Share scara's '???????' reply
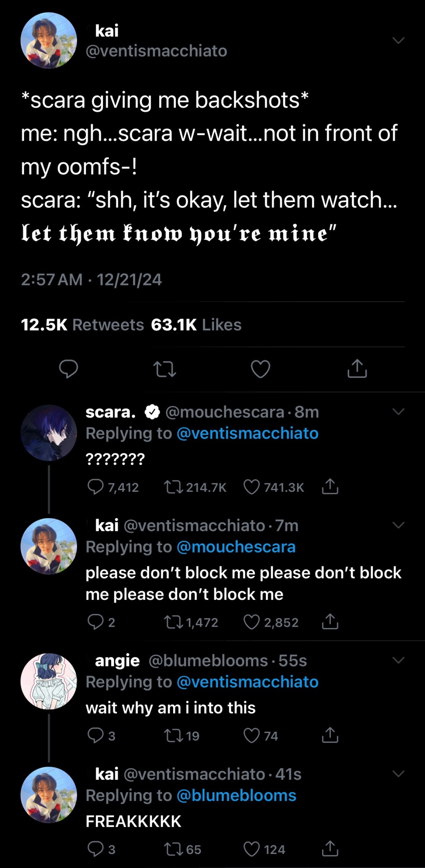Image resolution: width=425 pixels, height=868 pixels. pos(330,487)
